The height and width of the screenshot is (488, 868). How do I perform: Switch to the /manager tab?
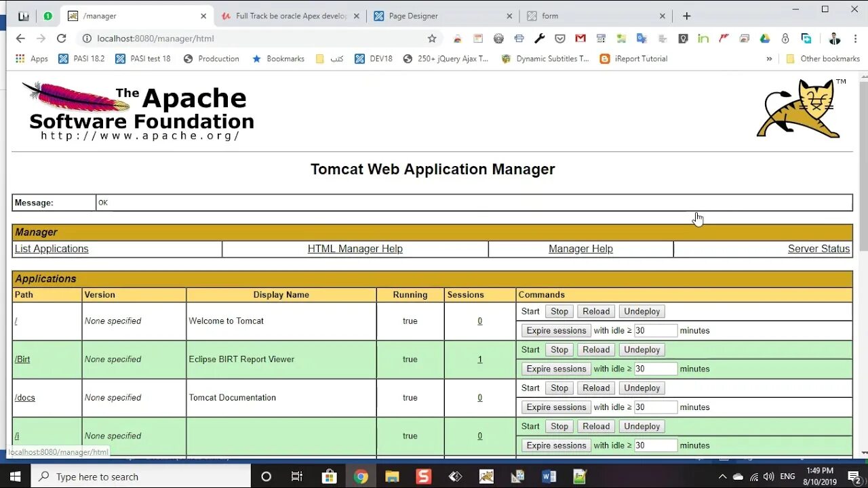(x=137, y=16)
